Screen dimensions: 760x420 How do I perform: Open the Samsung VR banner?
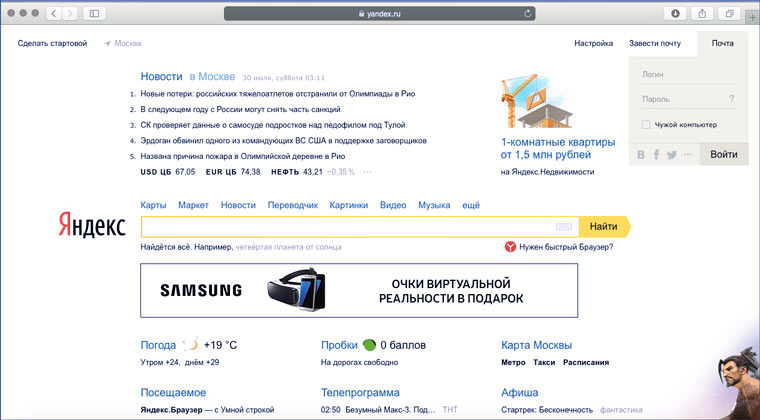(x=359, y=291)
